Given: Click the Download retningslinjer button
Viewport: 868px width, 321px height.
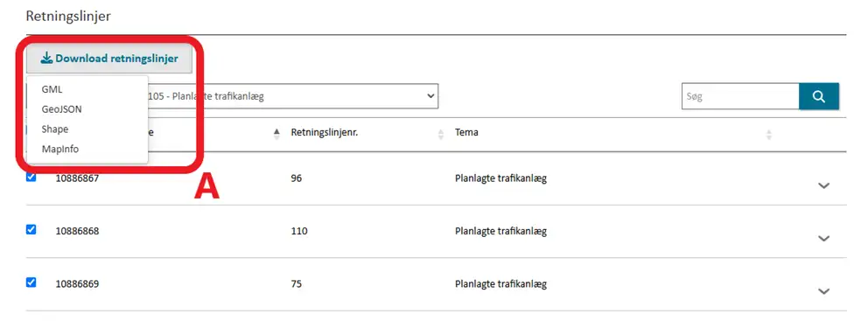Looking at the screenshot, I should (109, 58).
